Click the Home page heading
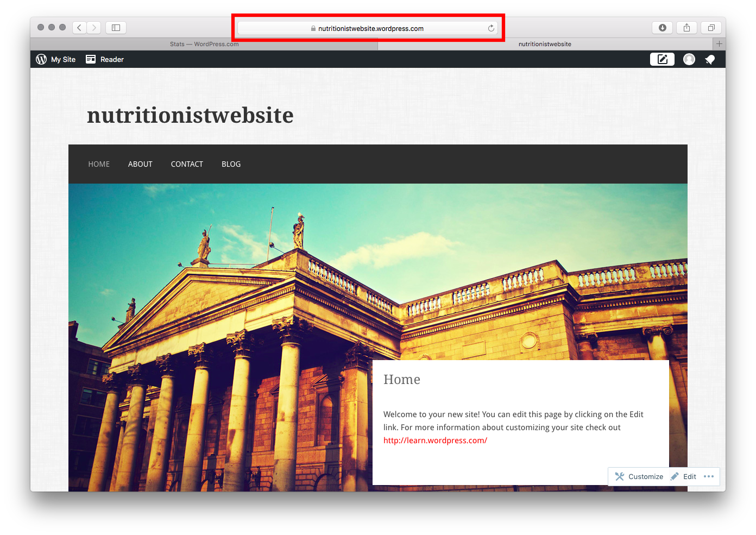The width and height of the screenshot is (756, 535). point(402,379)
